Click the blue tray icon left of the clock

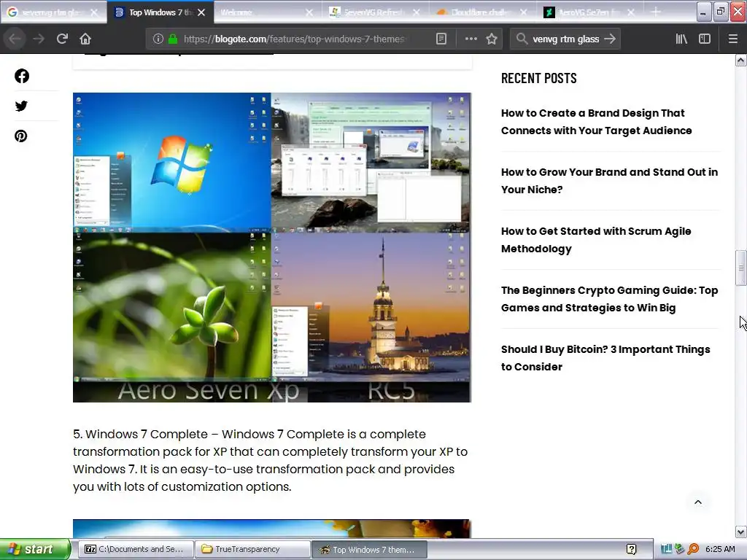[666, 549]
